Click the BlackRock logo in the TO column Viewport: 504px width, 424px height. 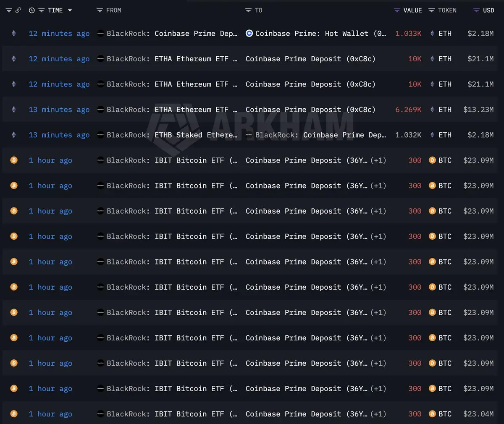point(249,135)
